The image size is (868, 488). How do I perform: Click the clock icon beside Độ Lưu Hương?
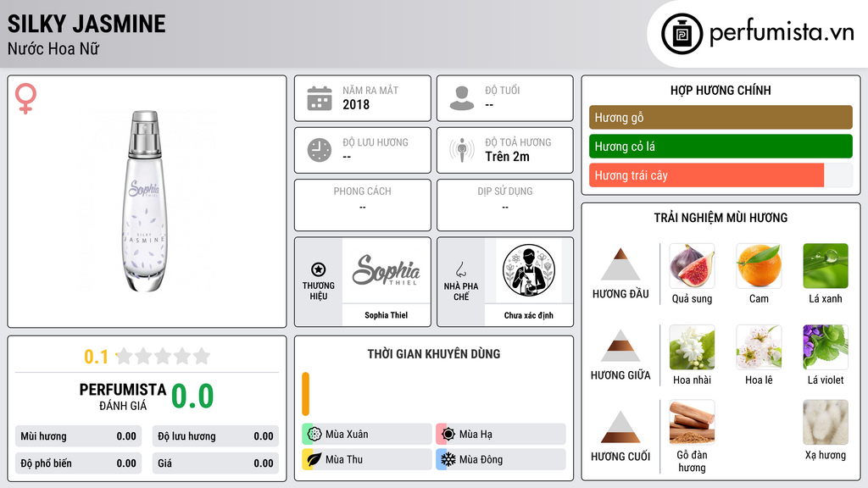(320, 150)
